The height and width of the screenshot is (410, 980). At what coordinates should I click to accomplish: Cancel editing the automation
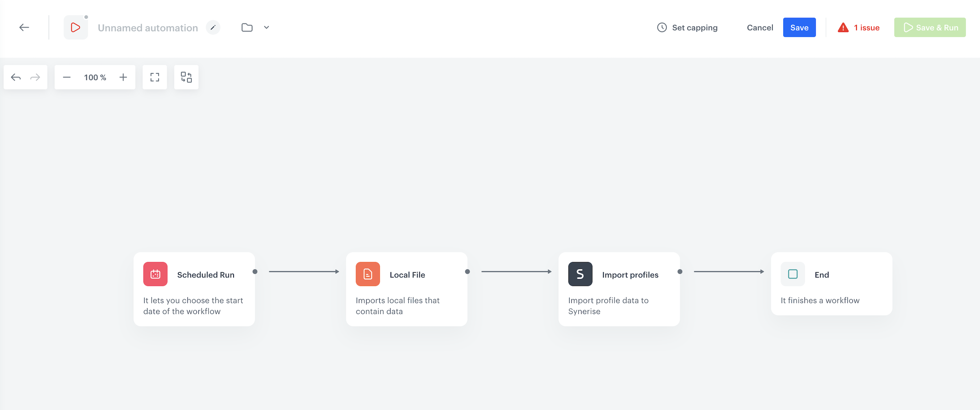click(760, 27)
